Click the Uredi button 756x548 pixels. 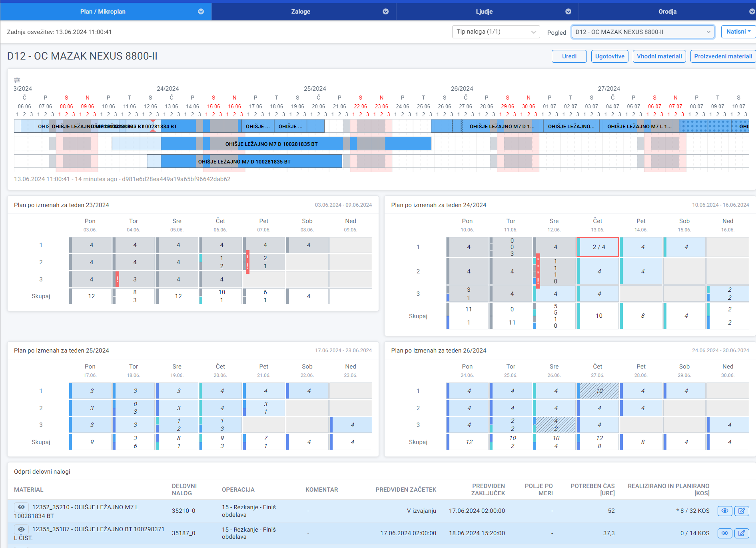pos(569,56)
